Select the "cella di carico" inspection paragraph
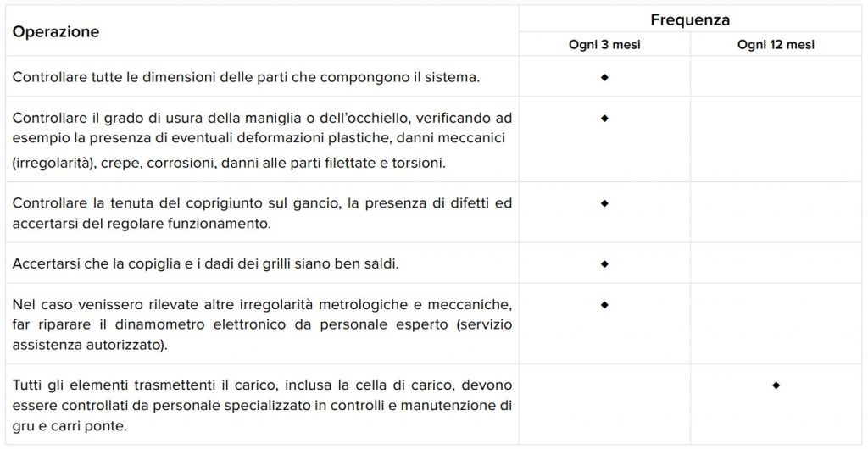Viewport: 868px width, 449px height. (x=261, y=406)
